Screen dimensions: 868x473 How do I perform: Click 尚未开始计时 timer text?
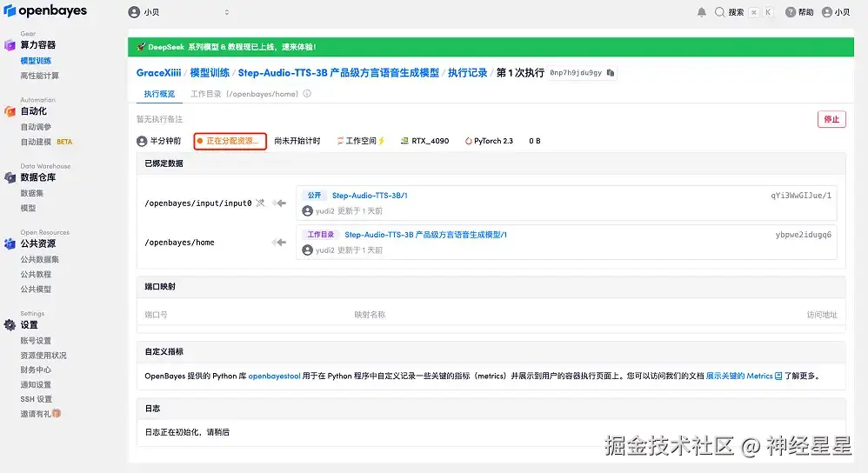[297, 141]
